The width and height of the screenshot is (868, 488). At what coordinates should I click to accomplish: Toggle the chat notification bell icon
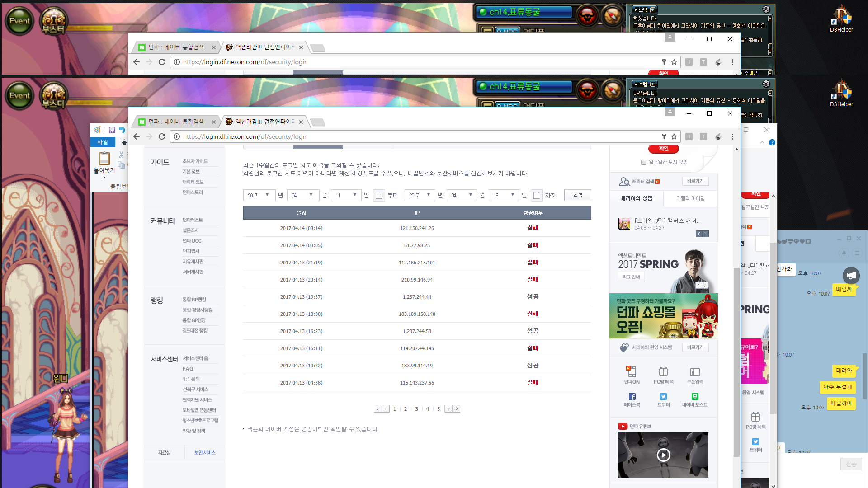(x=844, y=253)
